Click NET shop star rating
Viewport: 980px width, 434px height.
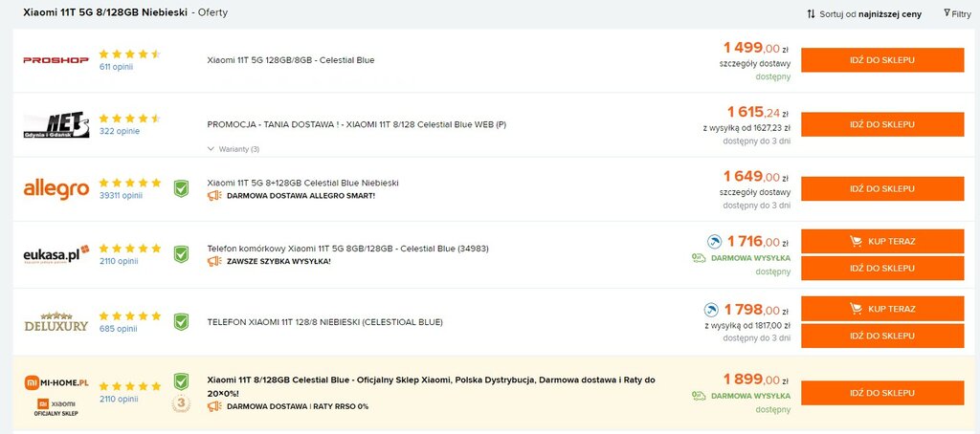pos(130,119)
